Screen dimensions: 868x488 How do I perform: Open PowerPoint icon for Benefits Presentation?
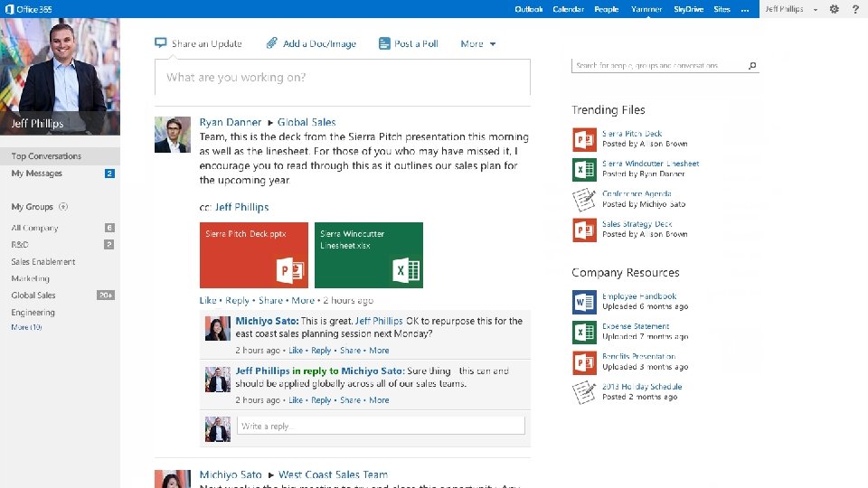coord(584,362)
